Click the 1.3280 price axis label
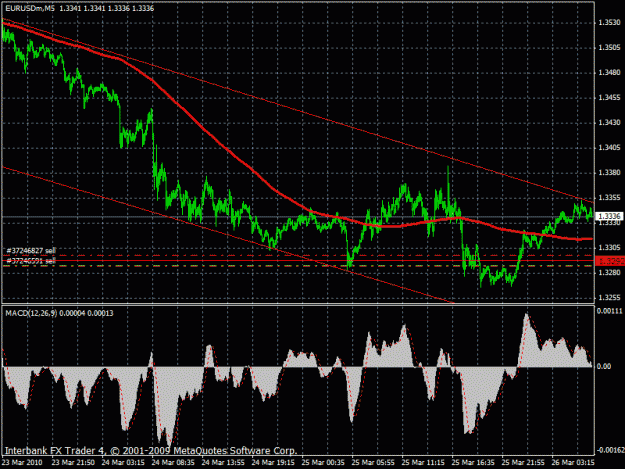 609,273
